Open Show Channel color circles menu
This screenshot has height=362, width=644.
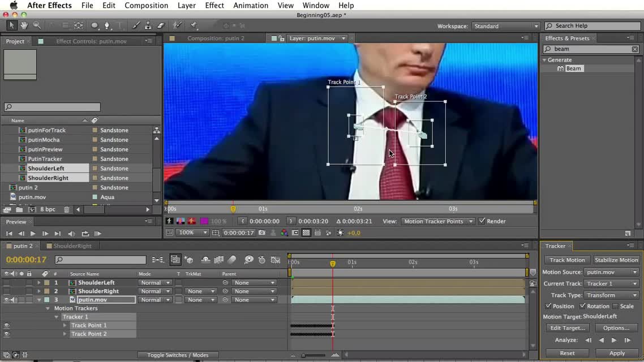pyautogui.click(x=284, y=232)
